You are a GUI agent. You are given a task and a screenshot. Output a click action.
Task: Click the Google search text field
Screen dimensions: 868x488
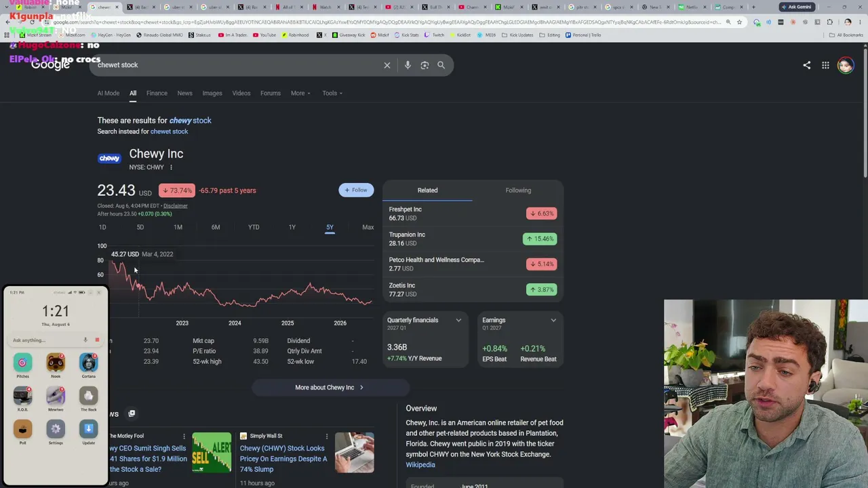coord(237,65)
